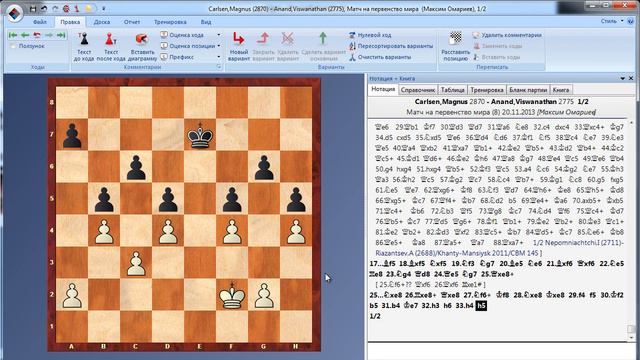Screen dimensions: 640x360
Task: Click Удалить вариант icon
Action: [288, 39]
